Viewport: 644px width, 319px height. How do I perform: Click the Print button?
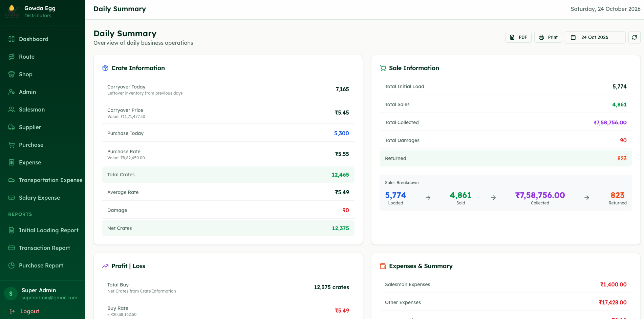[x=548, y=37]
